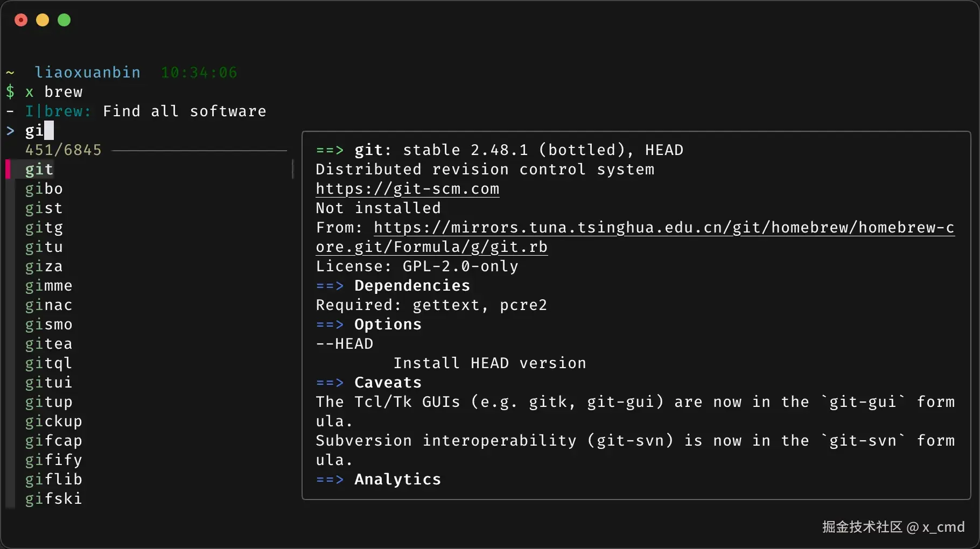This screenshot has width=980, height=549.
Task: Select the gimme list entry
Action: [x=48, y=286]
